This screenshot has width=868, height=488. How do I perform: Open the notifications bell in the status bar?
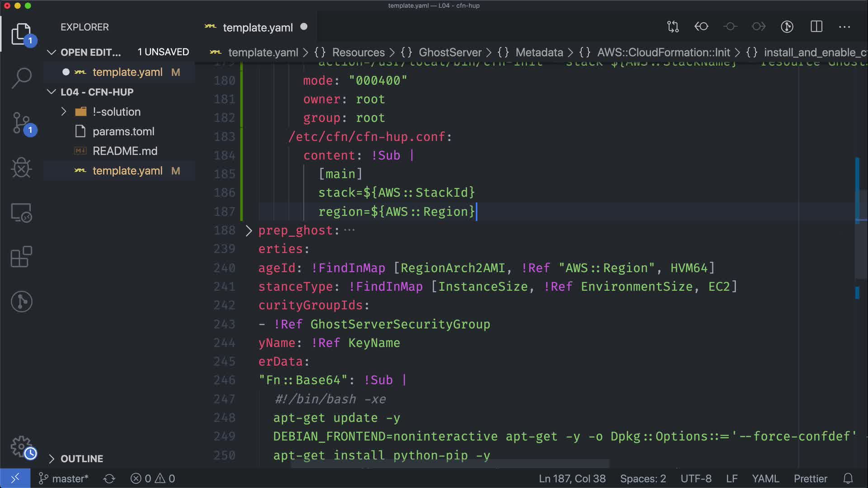coord(848,479)
